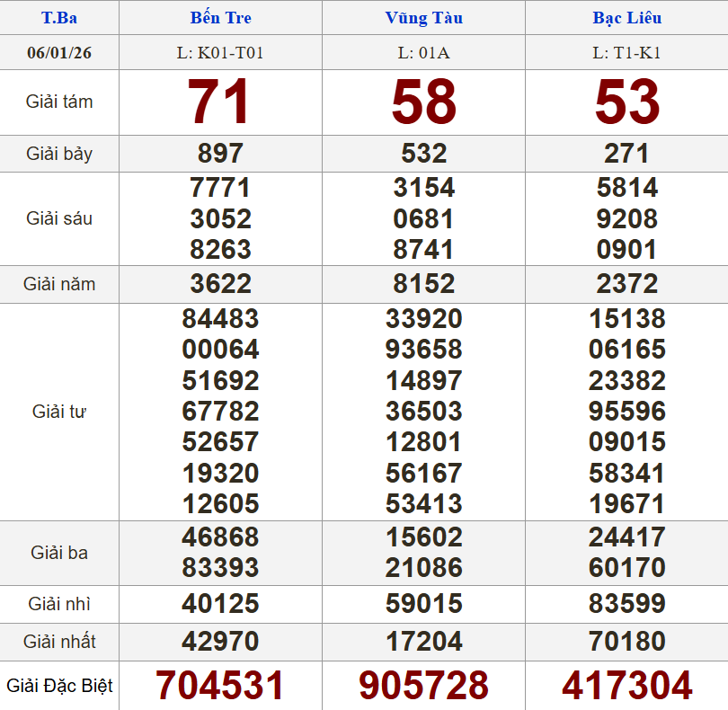The width and height of the screenshot is (728, 710).
Task: Click Bến Tre special prize 704531
Action: 220,686
